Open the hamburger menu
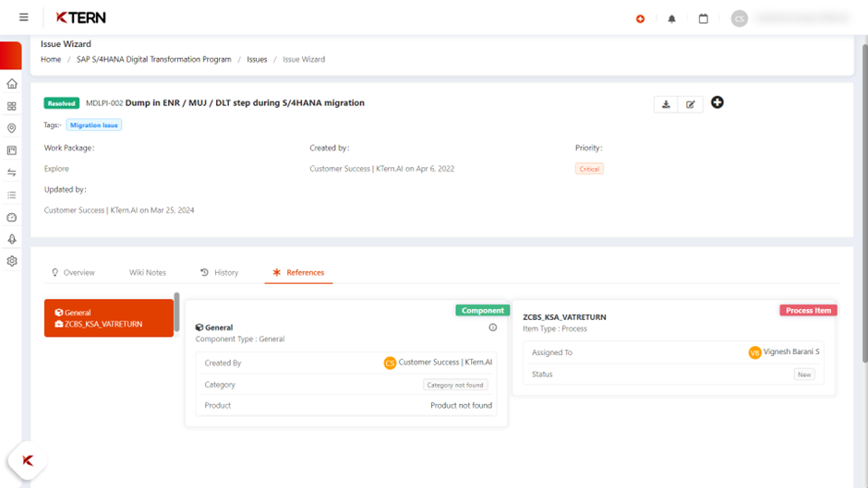The height and width of the screenshot is (488, 868). 24,18
